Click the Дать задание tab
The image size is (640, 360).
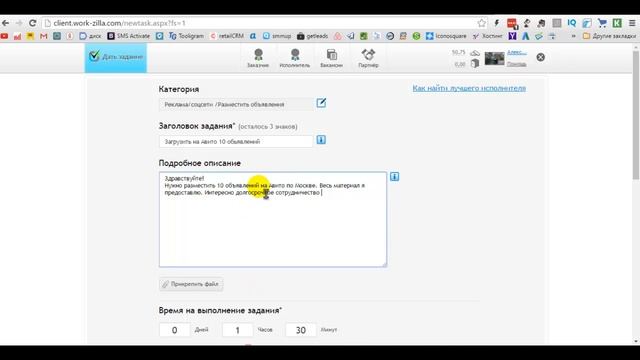coord(116,58)
